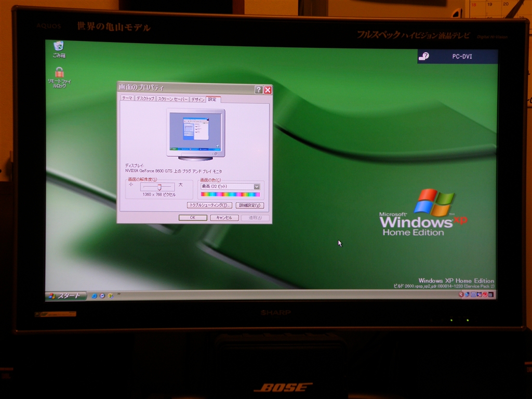
Task: Switch to the デザイン tab
Action: [x=197, y=99]
